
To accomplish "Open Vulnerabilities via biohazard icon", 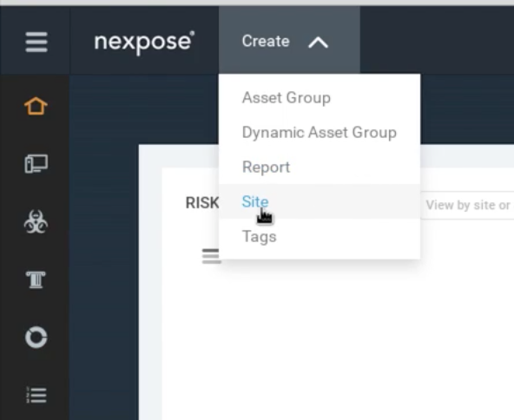I will coord(36,222).
